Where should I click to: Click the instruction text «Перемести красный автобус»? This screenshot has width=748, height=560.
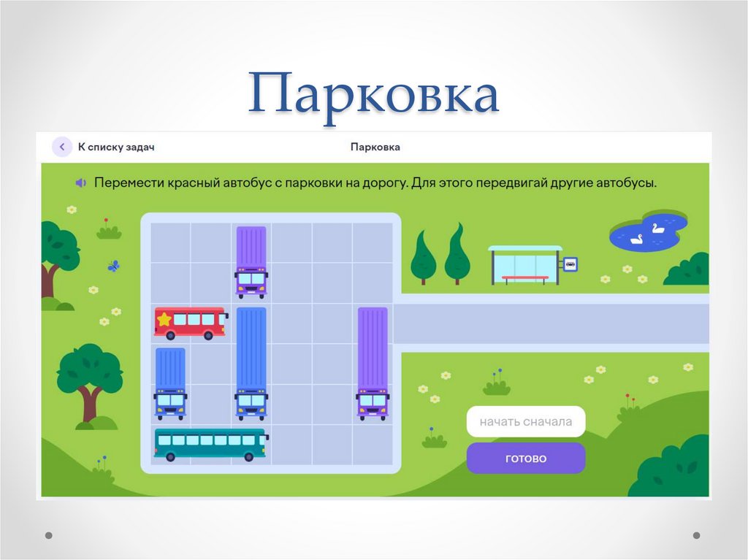coord(183,183)
